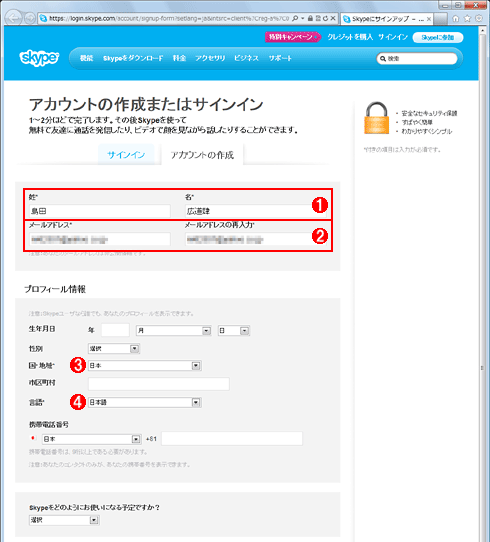Image resolution: width=490 pixels, height=542 pixels.
Task: Click the compatibility view icon in address bar
Action: (318, 18)
